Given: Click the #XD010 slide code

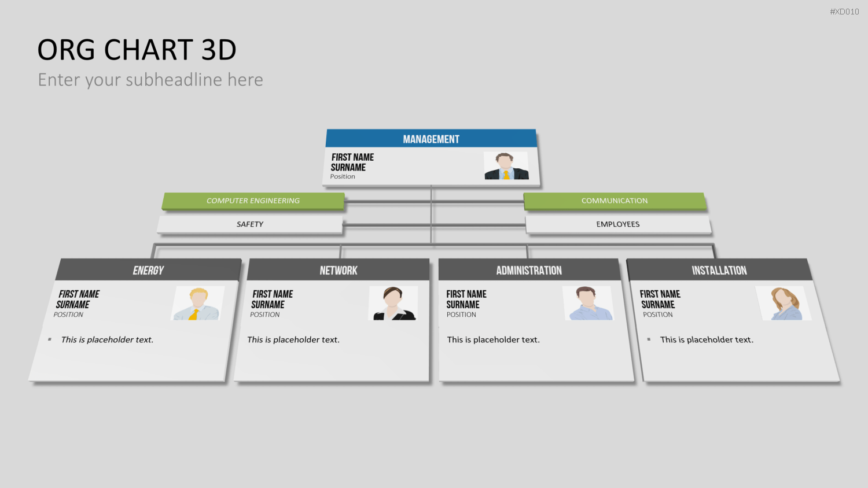Looking at the screenshot, I should pyautogui.click(x=844, y=12).
